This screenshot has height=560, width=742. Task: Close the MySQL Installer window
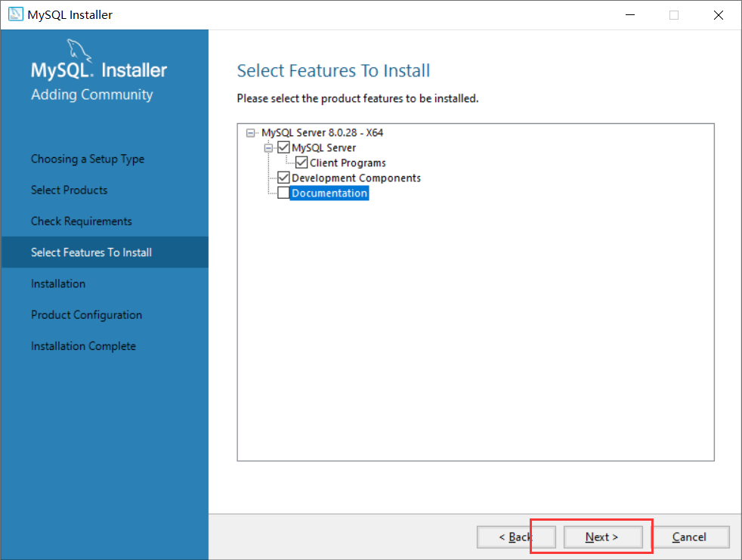718,14
